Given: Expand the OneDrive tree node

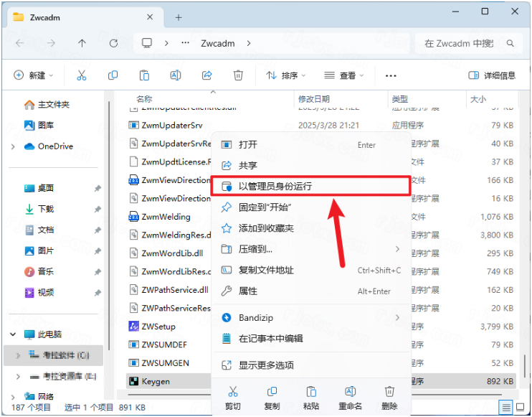Looking at the screenshot, I should coord(13,146).
